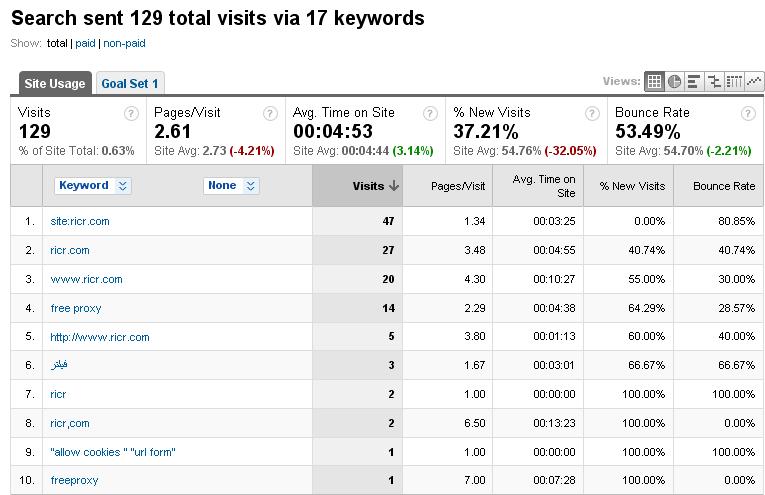This screenshot has width=765, height=495.
Task: Open keyword http://www.ricr.com
Action: click(x=100, y=337)
